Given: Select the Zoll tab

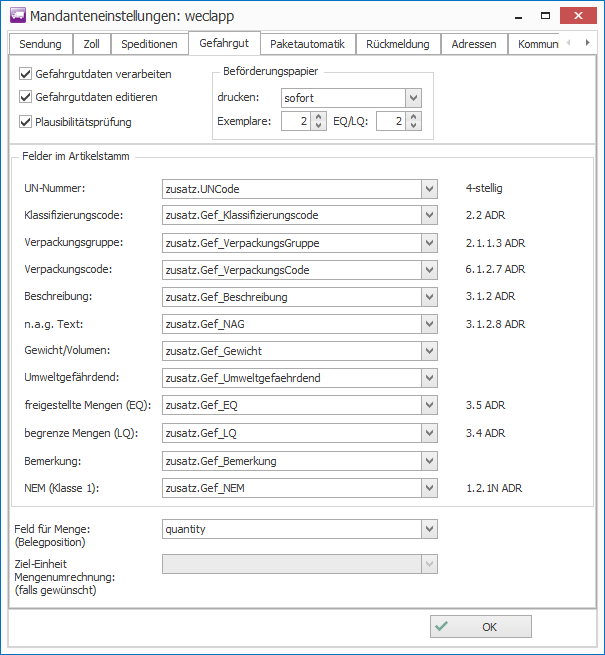Looking at the screenshot, I should [91, 44].
